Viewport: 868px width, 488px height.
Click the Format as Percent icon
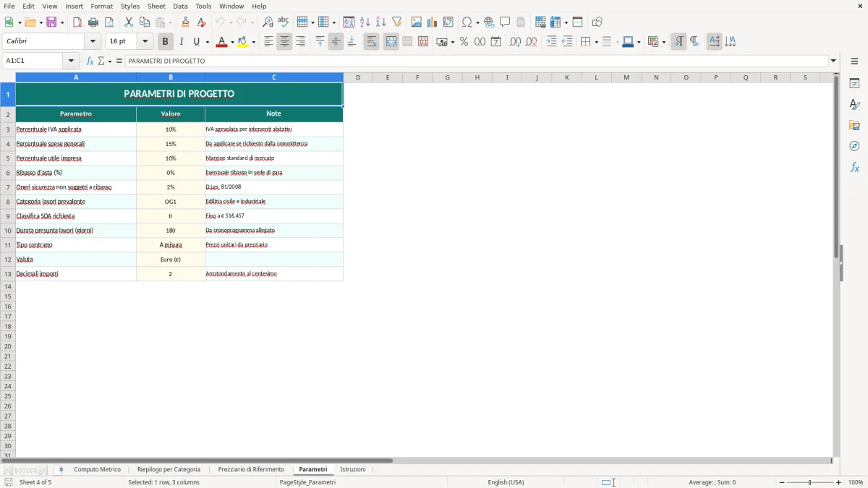tap(464, 42)
